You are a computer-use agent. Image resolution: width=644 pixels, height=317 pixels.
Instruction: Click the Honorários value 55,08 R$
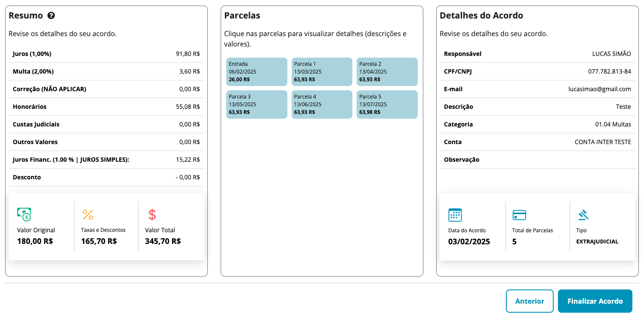(188, 107)
